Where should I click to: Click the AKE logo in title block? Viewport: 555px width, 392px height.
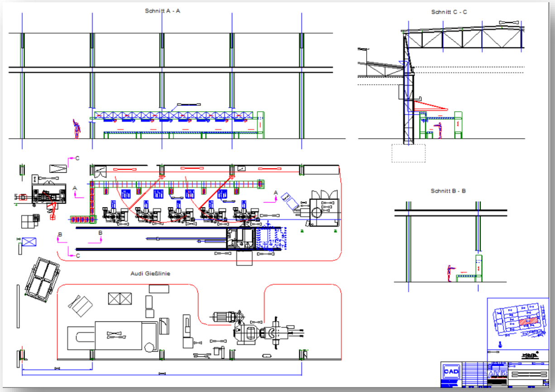click(x=498, y=375)
